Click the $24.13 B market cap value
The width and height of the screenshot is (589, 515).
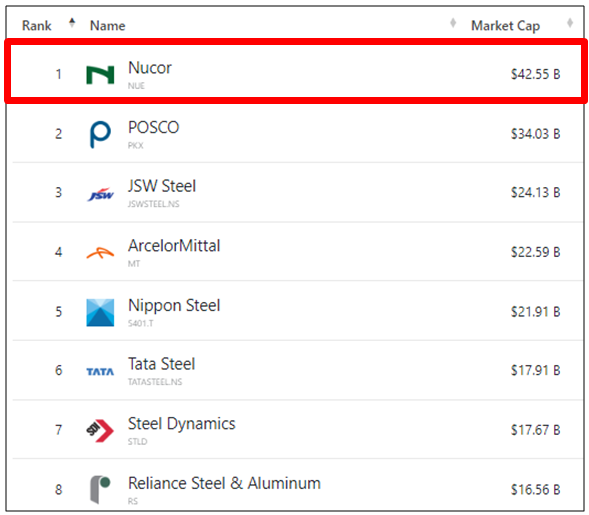click(x=535, y=193)
